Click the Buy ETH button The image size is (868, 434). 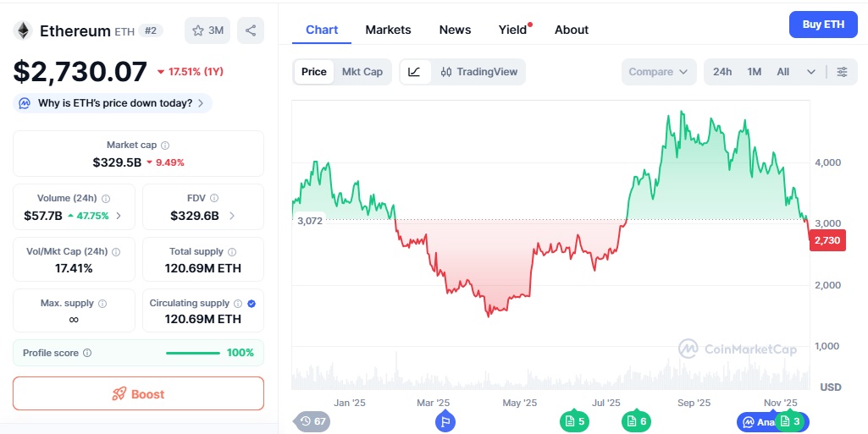pyautogui.click(x=823, y=25)
